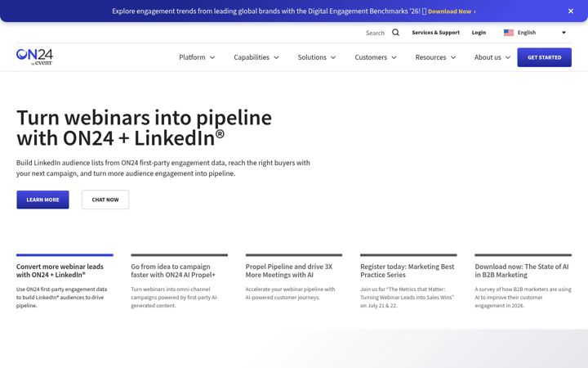Select the 'Convert more webinar leads' slide tab

(65, 281)
